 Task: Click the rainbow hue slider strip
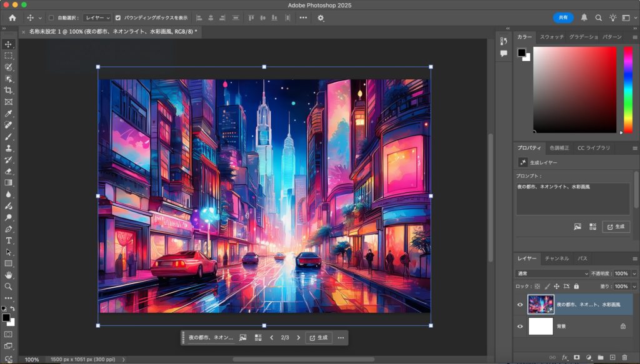[x=628, y=89]
